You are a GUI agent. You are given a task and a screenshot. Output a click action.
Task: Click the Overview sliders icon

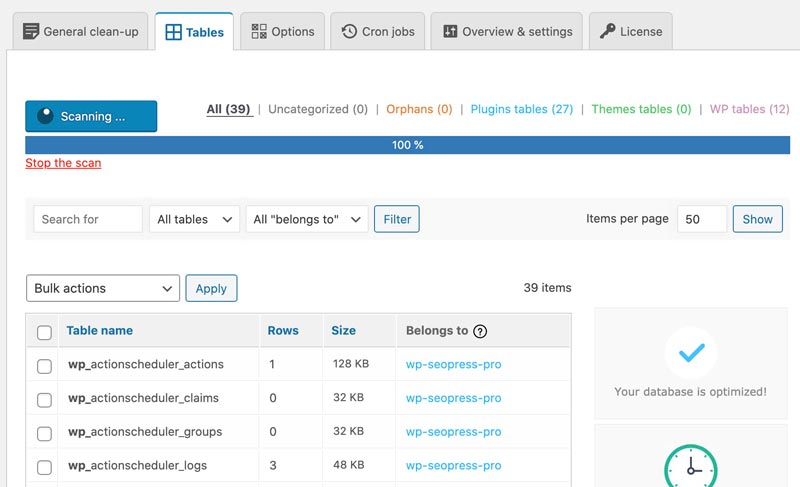tap(450, 31)
